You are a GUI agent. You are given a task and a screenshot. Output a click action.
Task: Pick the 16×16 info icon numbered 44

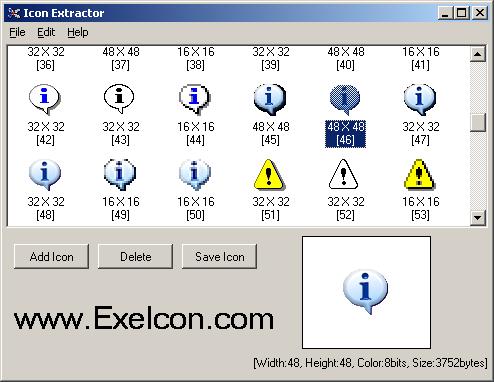195,99
